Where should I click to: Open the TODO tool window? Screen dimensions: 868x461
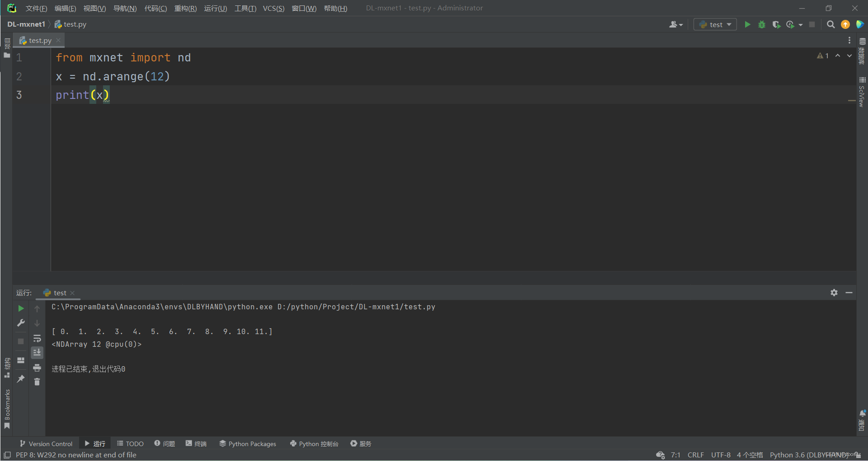130,444
